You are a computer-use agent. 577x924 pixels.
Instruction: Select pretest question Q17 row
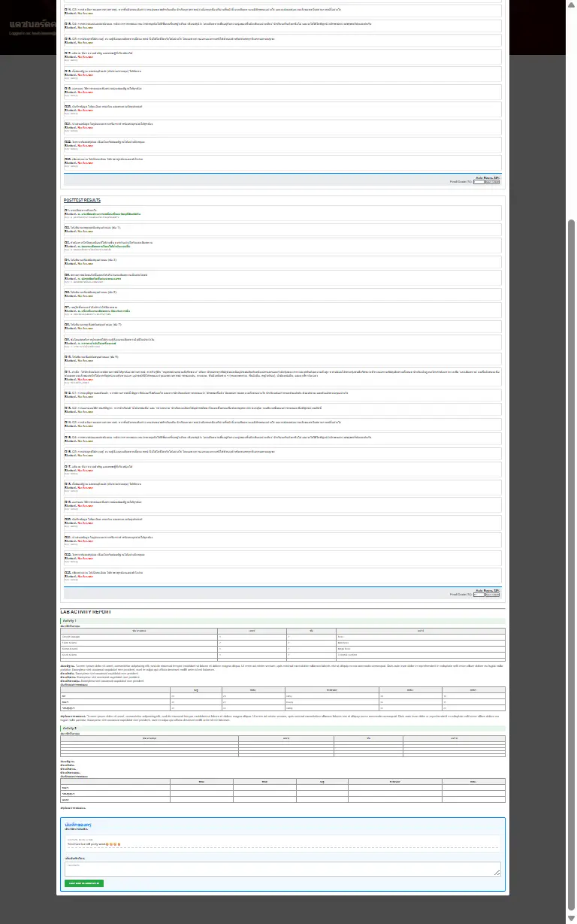(x=282, y=56)
